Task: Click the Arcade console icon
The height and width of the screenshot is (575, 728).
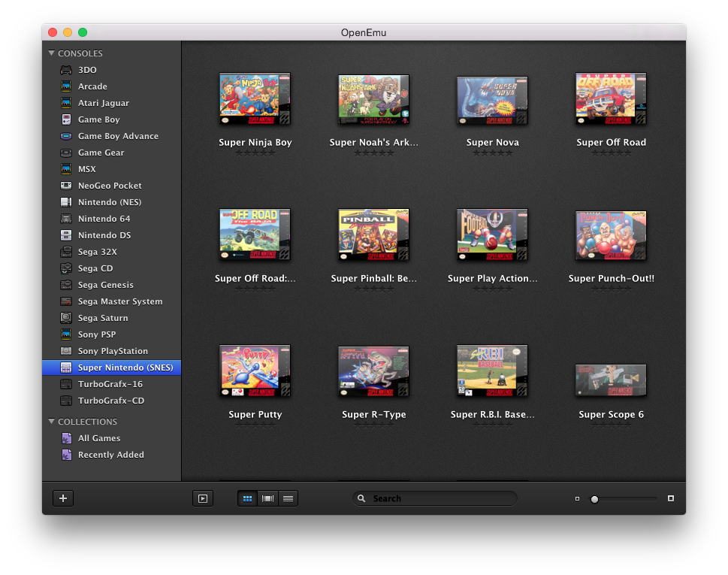Action: tap(66, 86)
